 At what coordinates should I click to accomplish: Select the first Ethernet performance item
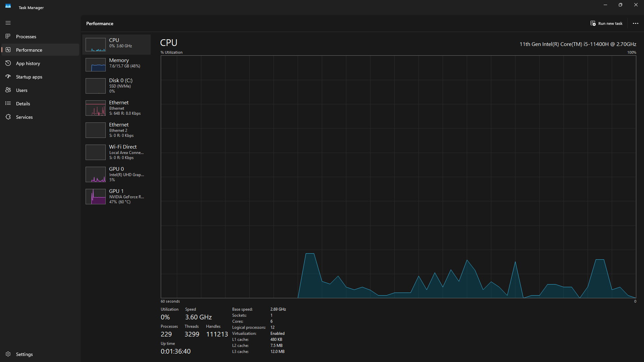[116, 108]
